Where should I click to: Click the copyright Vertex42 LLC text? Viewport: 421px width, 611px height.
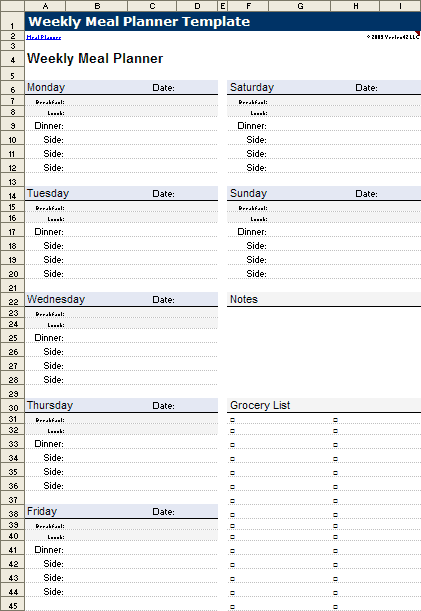[393, 37]
